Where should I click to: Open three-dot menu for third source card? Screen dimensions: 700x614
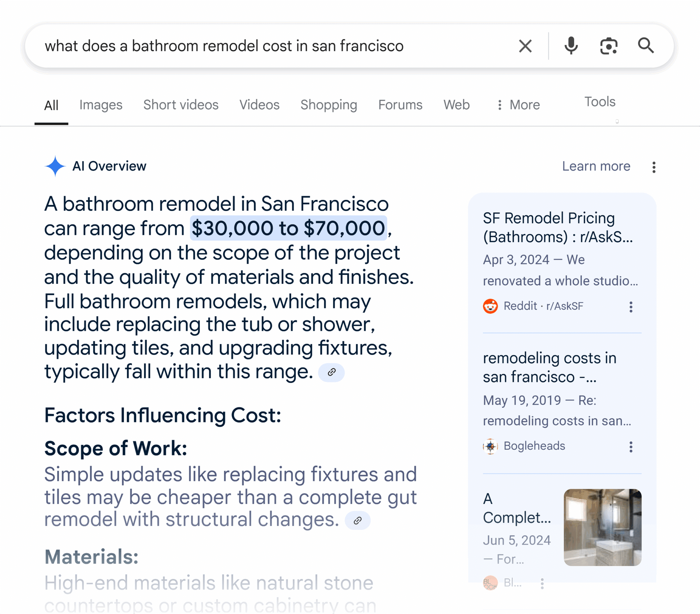542,584
